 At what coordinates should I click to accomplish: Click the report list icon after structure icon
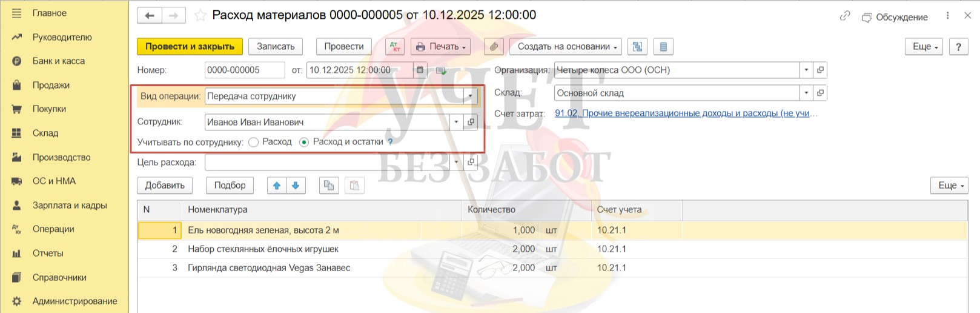(663, 47)
